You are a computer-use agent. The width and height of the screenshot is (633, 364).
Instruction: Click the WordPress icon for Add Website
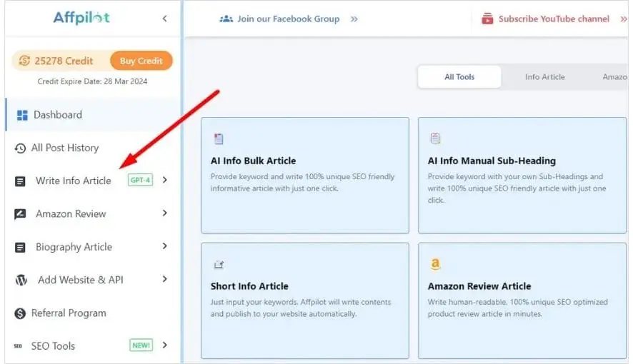click(x=21, y=280)
